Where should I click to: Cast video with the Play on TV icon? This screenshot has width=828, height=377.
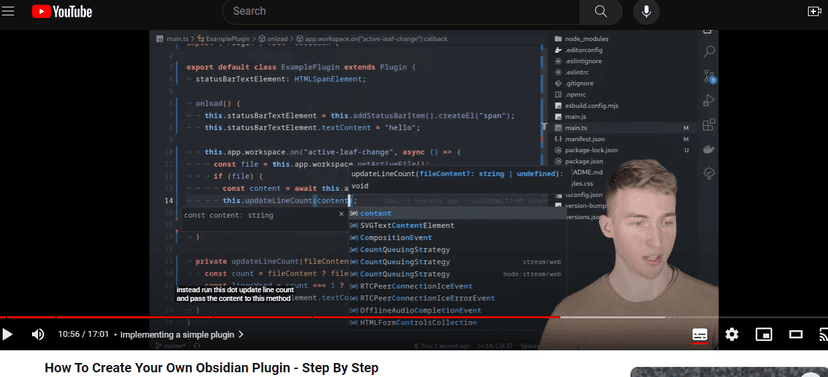823,334
